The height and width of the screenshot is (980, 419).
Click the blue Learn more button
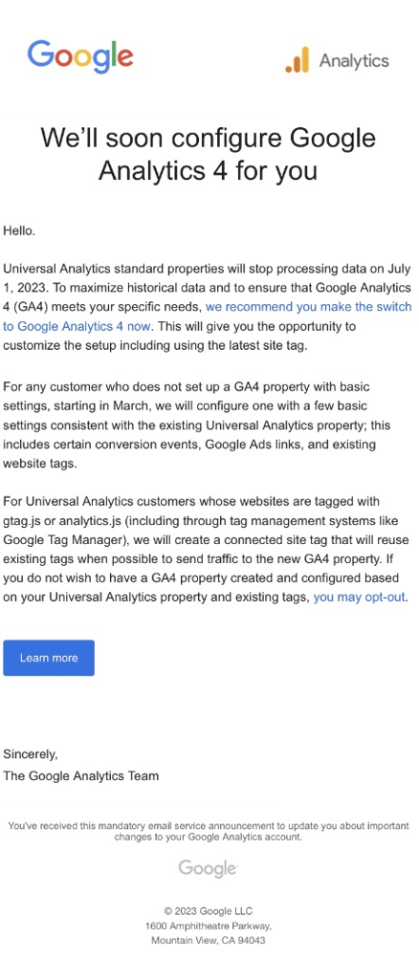coord(49,658)
